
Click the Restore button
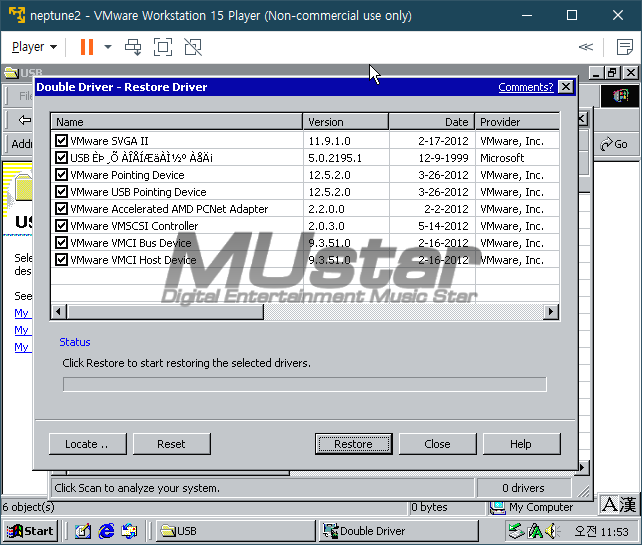coord(353,444)
